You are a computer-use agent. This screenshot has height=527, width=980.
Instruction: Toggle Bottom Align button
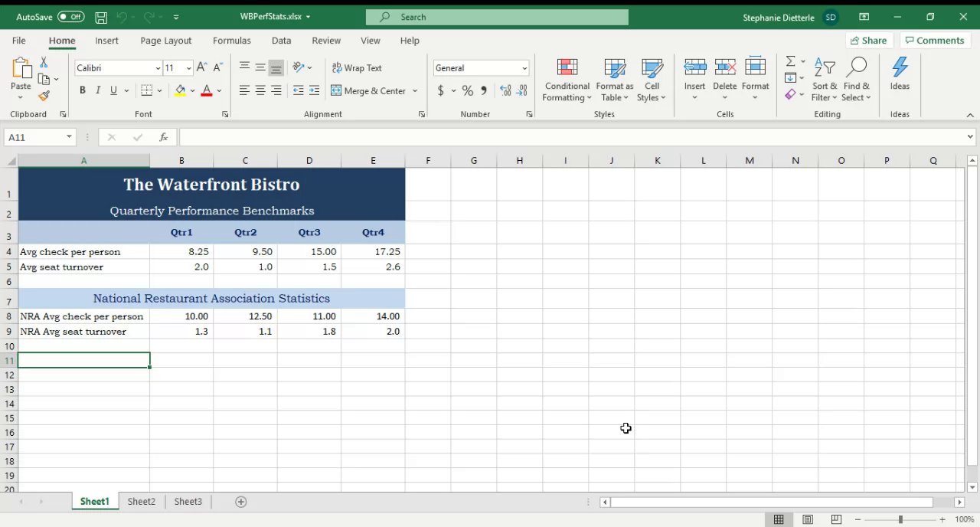click(x=276, y=67)
